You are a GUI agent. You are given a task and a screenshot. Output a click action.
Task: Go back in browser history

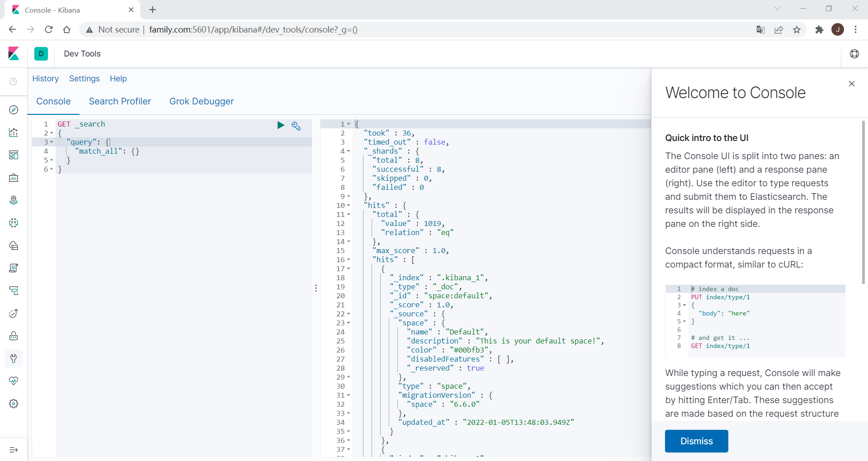(12, 30)
